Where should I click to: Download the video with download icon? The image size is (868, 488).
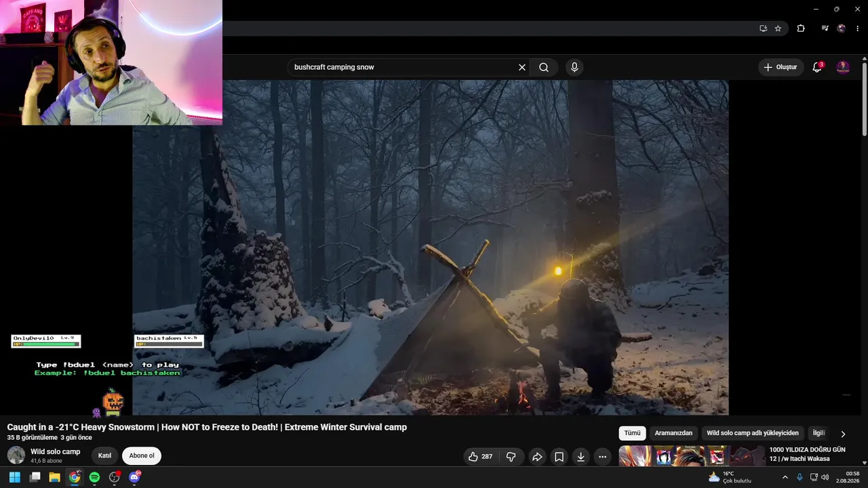580,457
